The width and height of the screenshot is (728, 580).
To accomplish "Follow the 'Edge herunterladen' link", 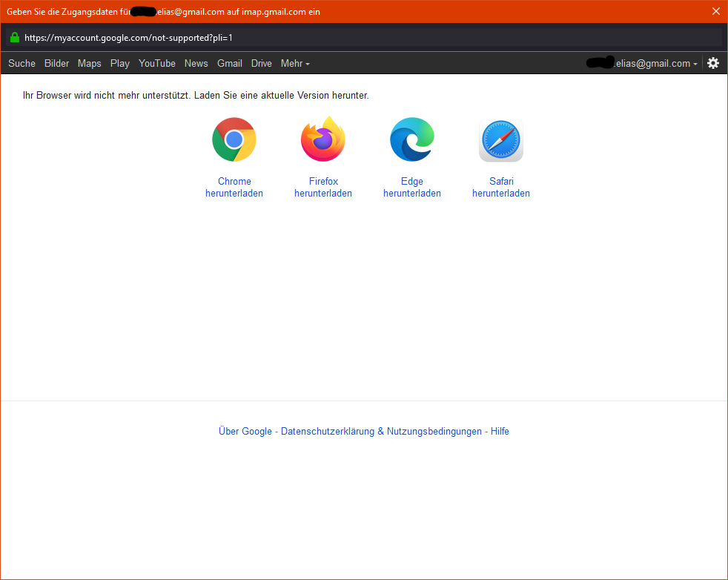I will click(412, 187).
